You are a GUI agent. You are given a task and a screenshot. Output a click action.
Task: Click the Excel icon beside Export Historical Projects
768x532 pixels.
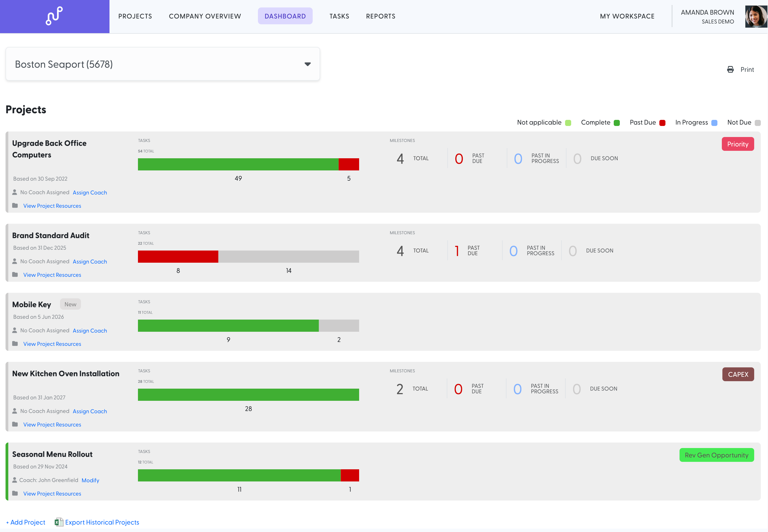click(x=59, y=522)
